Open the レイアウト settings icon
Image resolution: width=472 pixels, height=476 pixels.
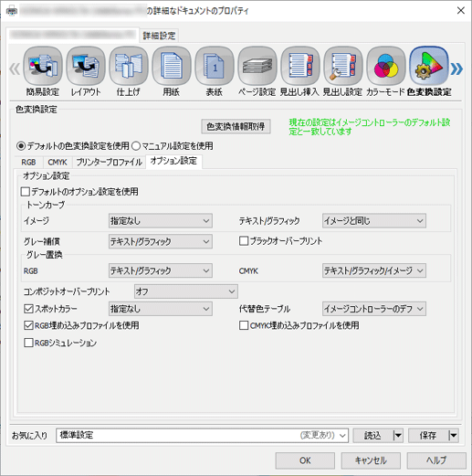point(86,66)
